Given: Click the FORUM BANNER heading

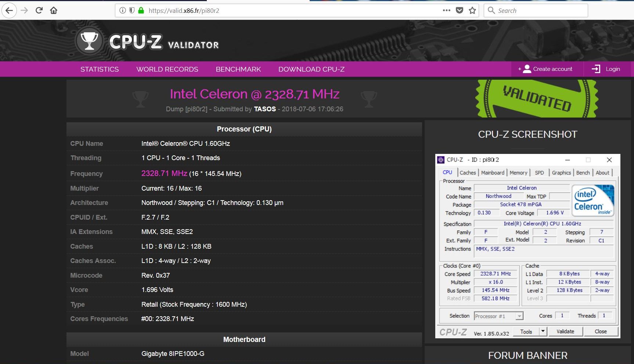Looking at the screenshot, I should tap(527, 356).
